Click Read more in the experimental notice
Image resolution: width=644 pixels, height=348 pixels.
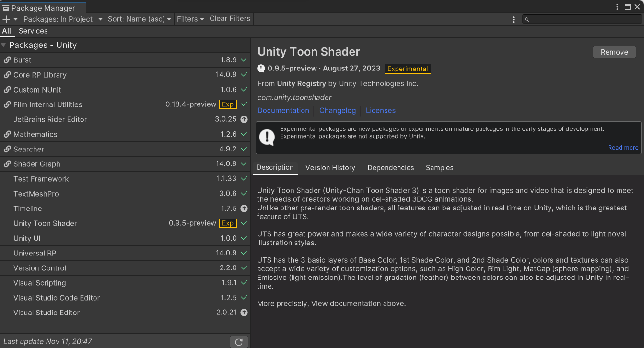[623, 148]
